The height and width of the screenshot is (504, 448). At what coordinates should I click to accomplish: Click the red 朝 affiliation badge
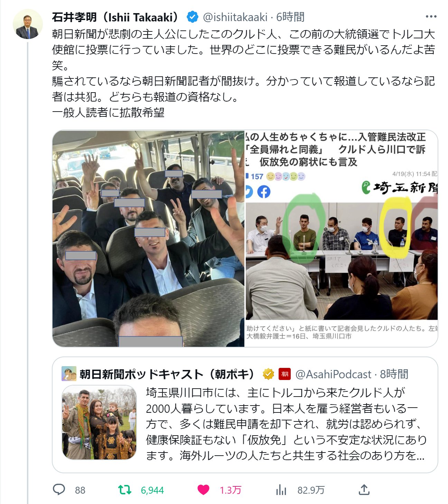(x=284, y=374)
